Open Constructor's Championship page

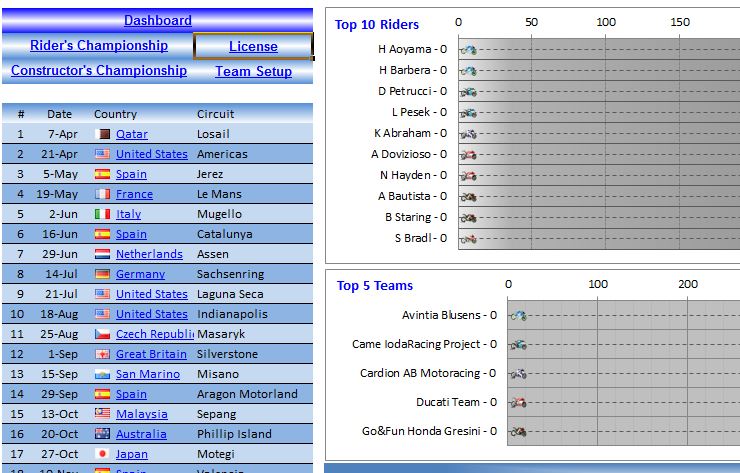(99, 71)
